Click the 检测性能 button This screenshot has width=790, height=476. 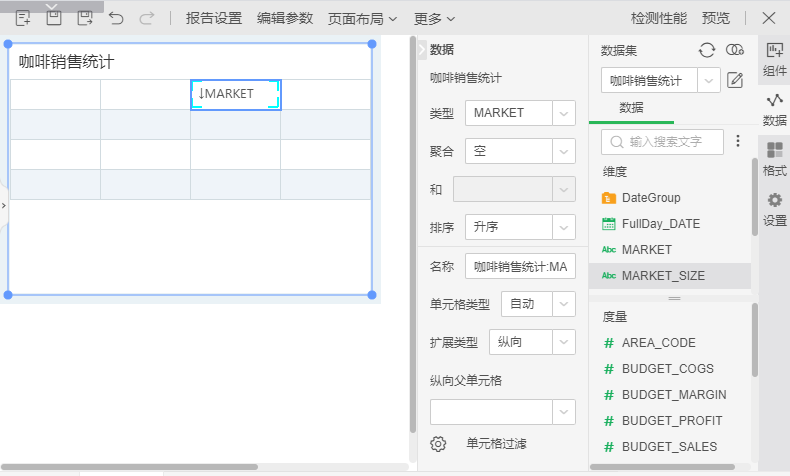coord(660,18)
